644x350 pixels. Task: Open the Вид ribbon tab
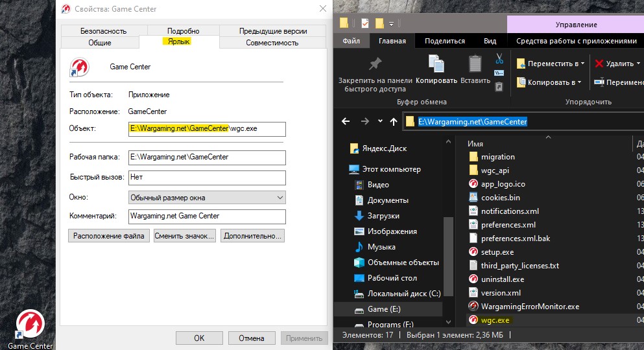[x=490, y=41]
